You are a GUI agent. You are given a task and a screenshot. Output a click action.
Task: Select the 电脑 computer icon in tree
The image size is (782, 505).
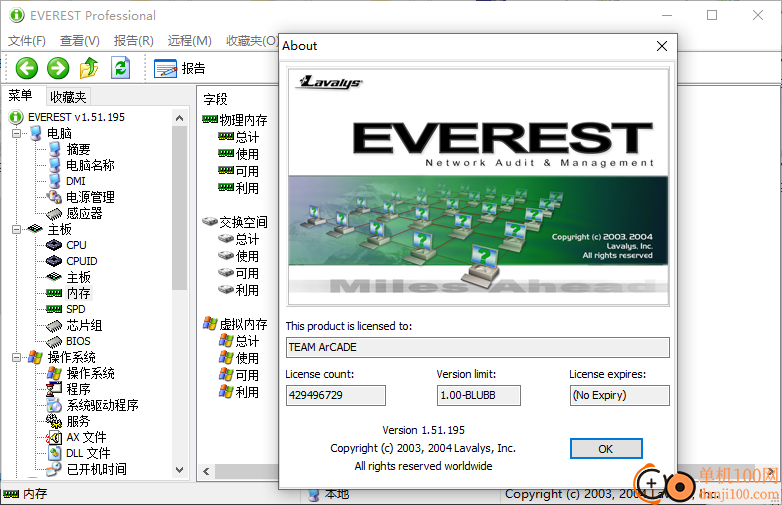(36, 133)
